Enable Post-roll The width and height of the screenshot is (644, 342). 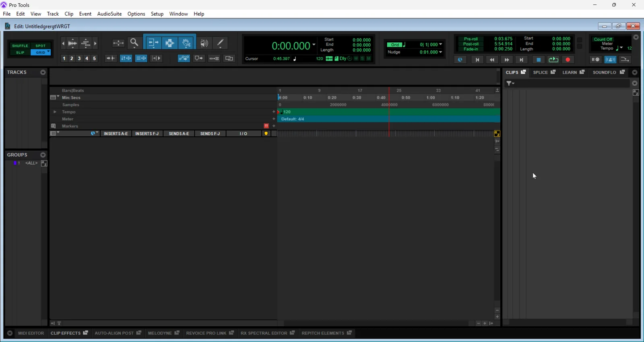[x=471, y=44]
